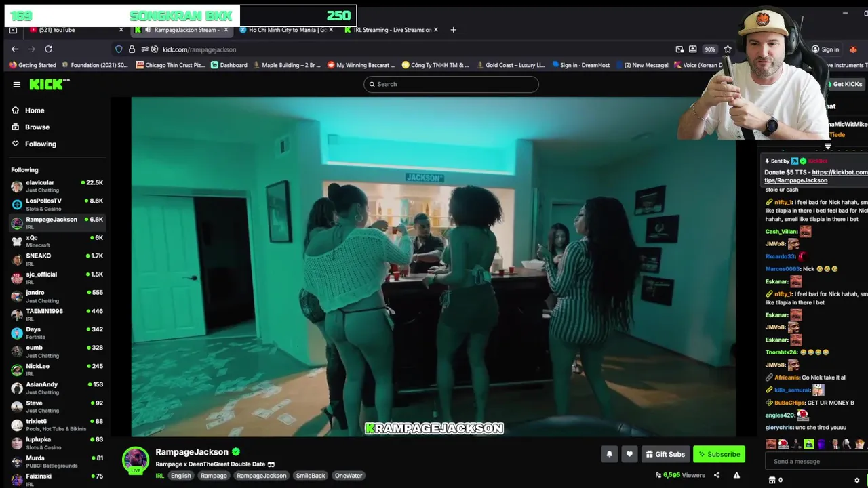
Task: Open the Firefox list-all-tabs icon at top left
Action: (13, 30)
